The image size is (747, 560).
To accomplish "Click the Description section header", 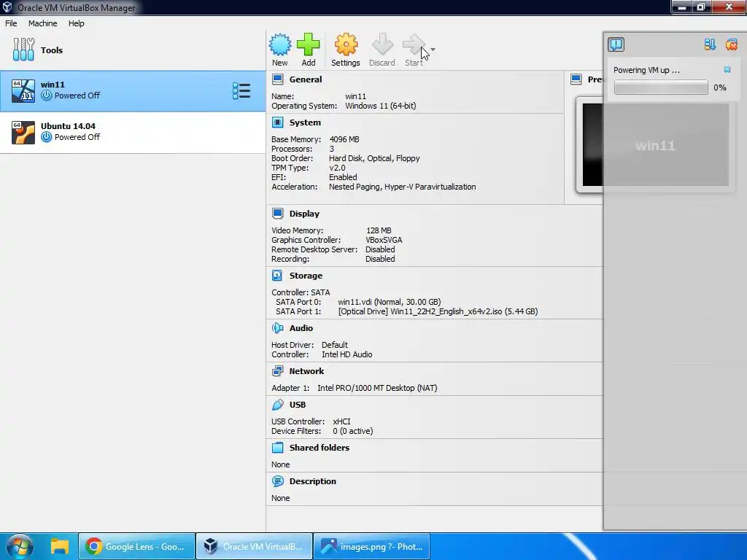I will pos(312,481).
